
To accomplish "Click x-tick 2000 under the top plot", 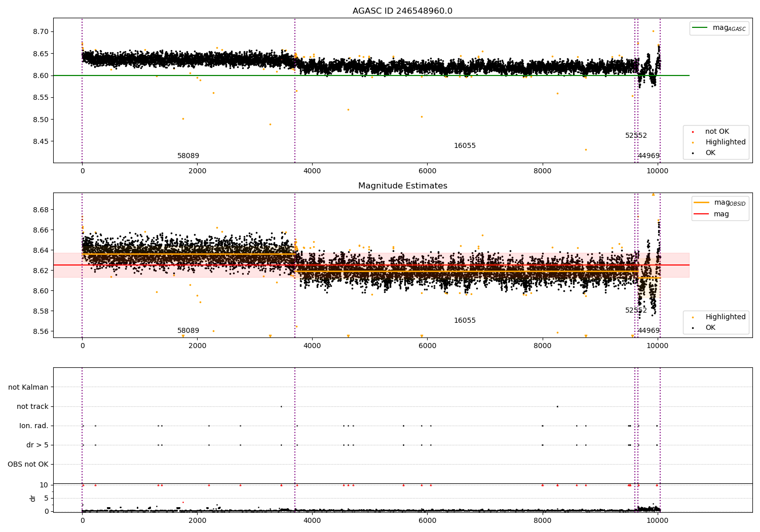I will 197,171.
